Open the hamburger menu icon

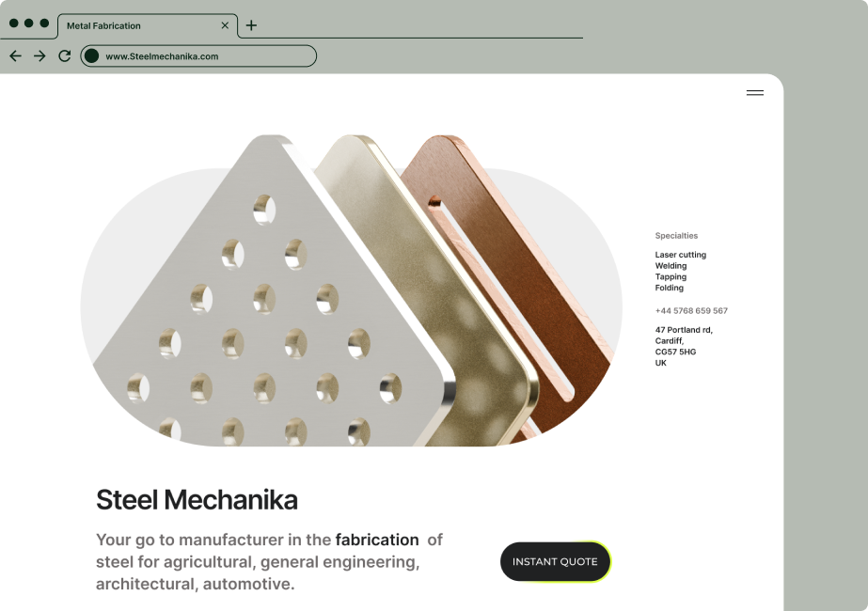(755, 93)
